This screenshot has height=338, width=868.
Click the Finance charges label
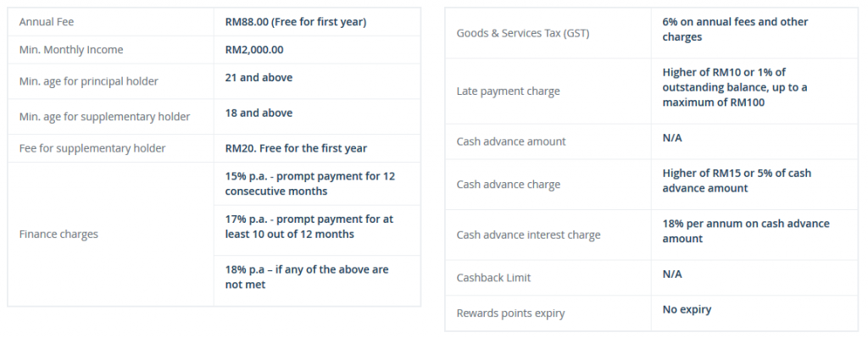pyautogui.click(x=58, y=234)
